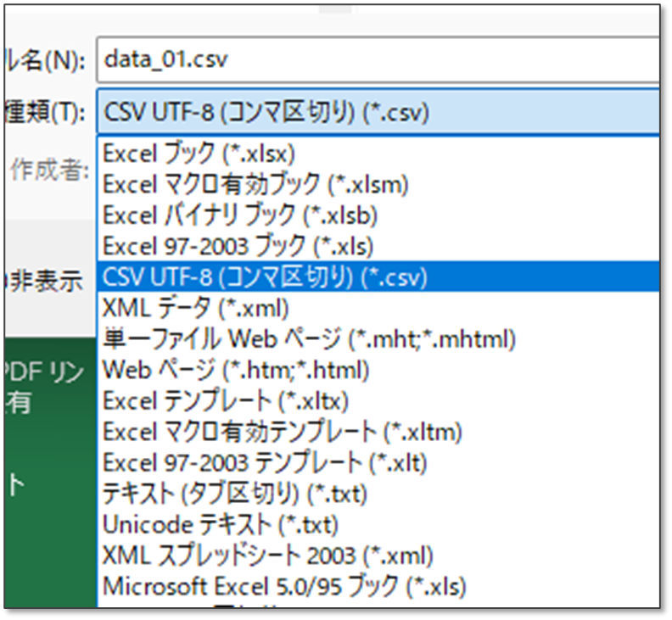The height and width of the screenshot is (620, 672).
Task: Choose Excel マクロ有効ブック (*.xlsm) format
Action: click(255, 183)
